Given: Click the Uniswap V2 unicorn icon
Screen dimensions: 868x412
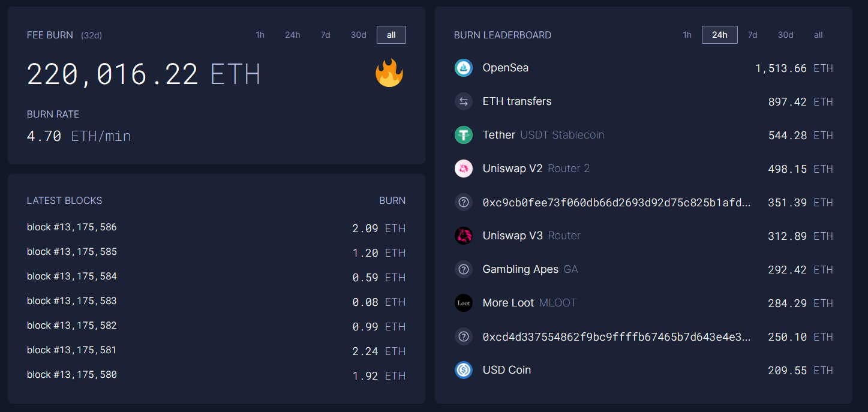Looking at the screenshot, I should coord(464,169).
